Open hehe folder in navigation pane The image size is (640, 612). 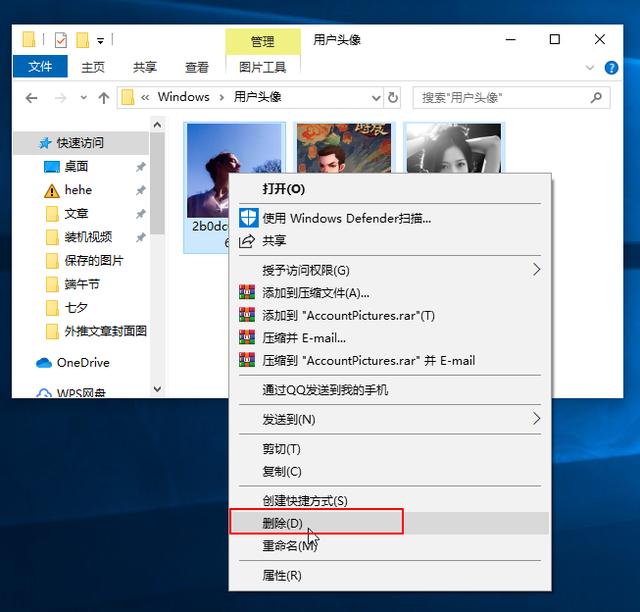pyautogui.click(x=78, y=190)
